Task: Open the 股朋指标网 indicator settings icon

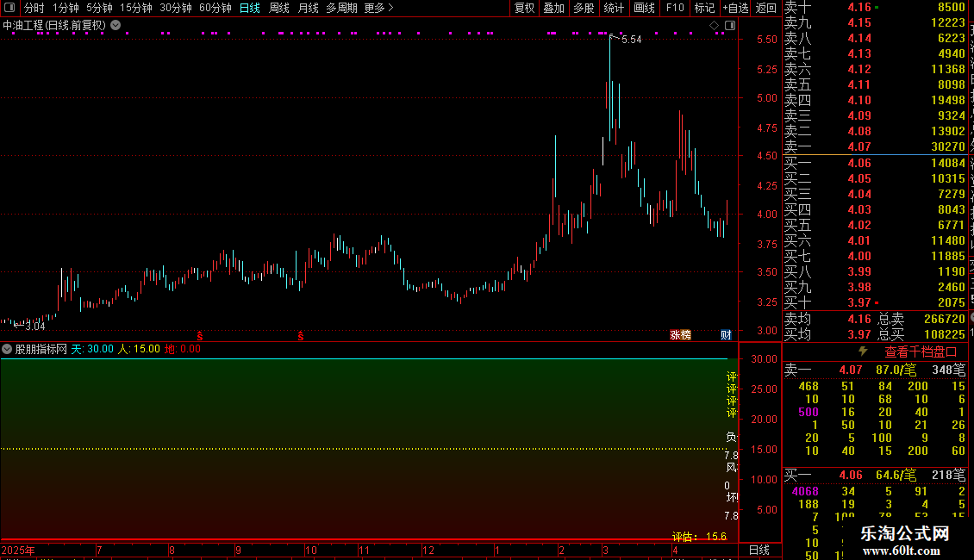Action: coord(7,349)
